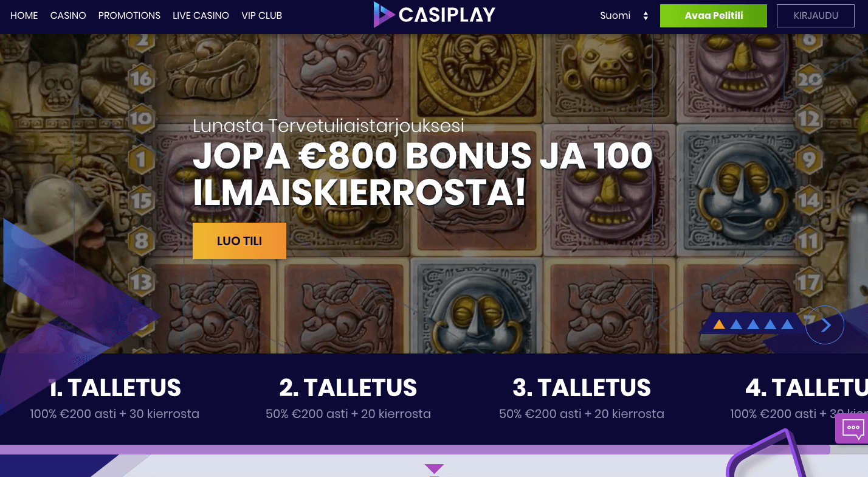Viewport: 868px width, 477px height.
Task: Advance carousel with next arrow circle
Action: (825, 325)
